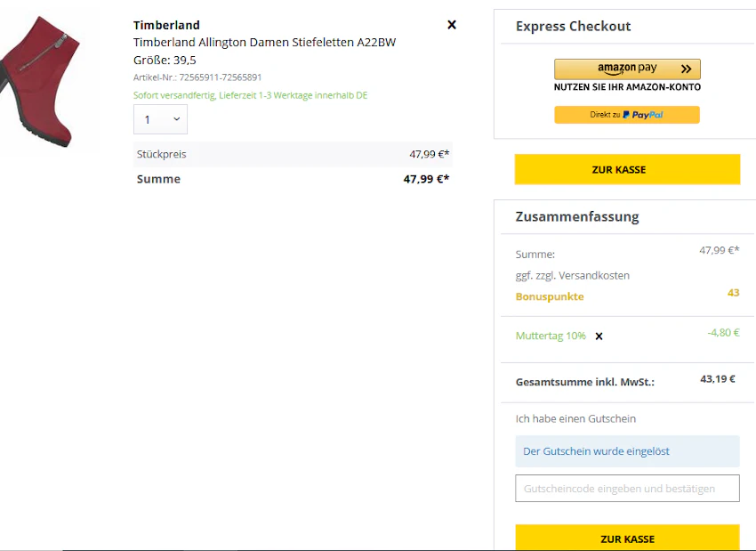The width and height of the screenshot is (756, 551).
Task: Click the Muttertag 10% discount label
Action: click(x=551, y=336)
